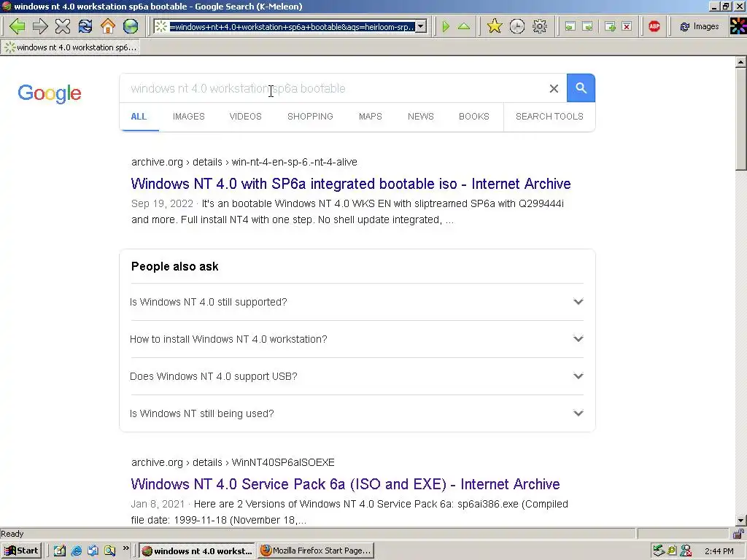Reload the page using the refresh icon
747x560 pixels.
pyautogui.click(x=85, y=26)
